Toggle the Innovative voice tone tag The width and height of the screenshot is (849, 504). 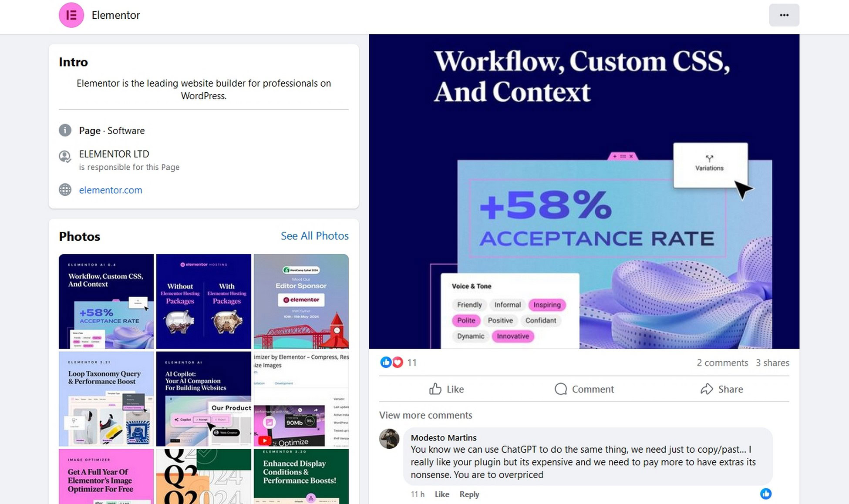pyautogui.click(x=513, y=336)
